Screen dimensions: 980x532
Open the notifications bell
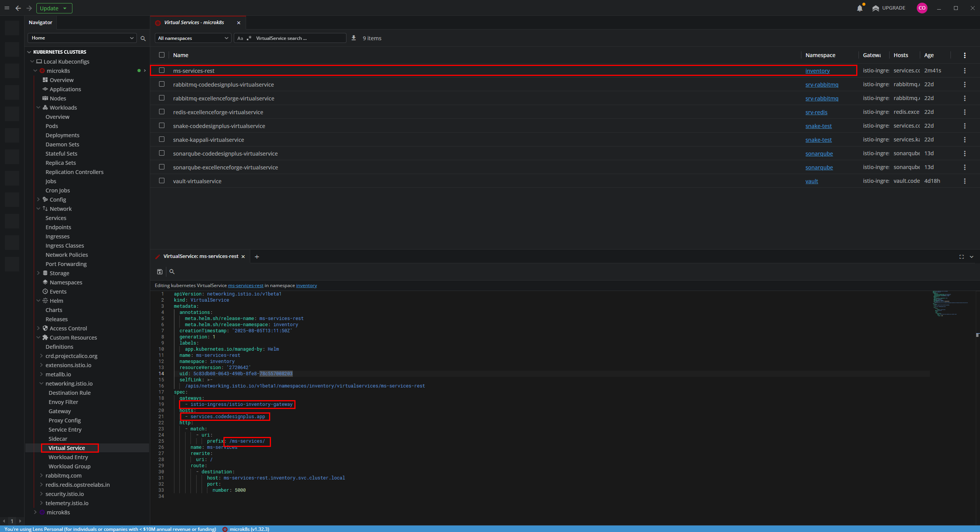(x=860, y=8)
